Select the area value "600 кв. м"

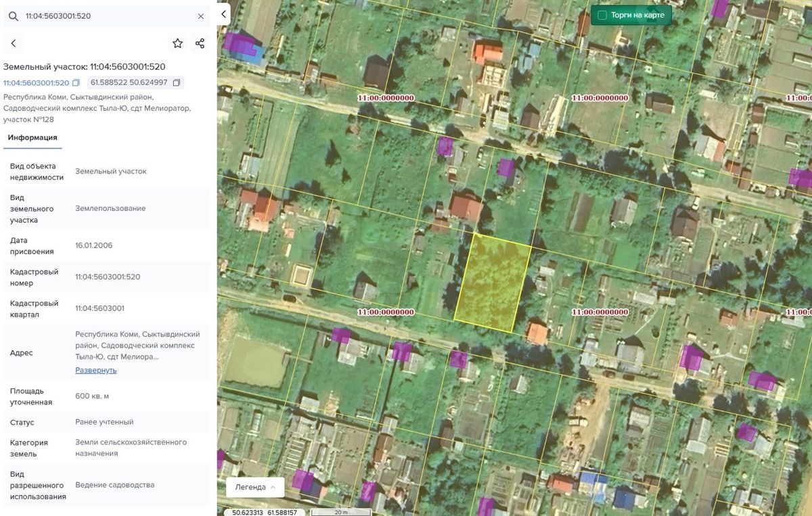coord(92,396)
